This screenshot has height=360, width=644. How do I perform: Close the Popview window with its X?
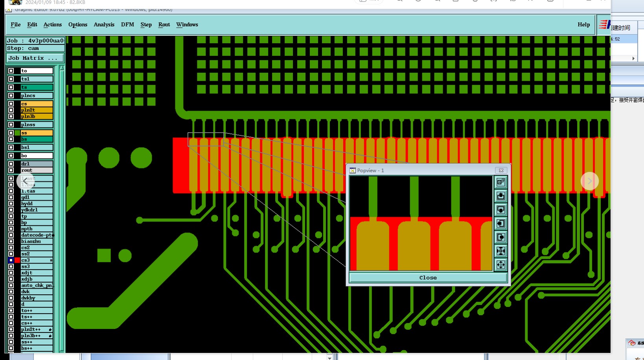[x=501, y=170]
